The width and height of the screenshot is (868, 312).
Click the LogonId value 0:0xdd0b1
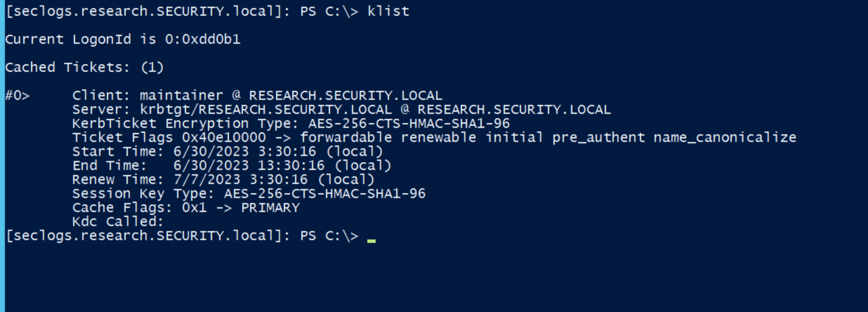(x=203, y=39)
